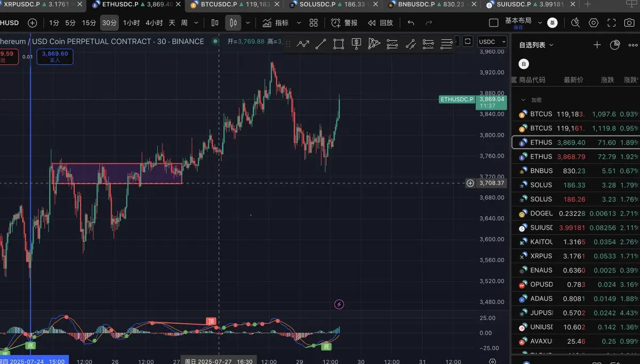Viewport: 640px width, 364px height.
Task: Click plus button beside 3,708.37 price
Action: 470,183
